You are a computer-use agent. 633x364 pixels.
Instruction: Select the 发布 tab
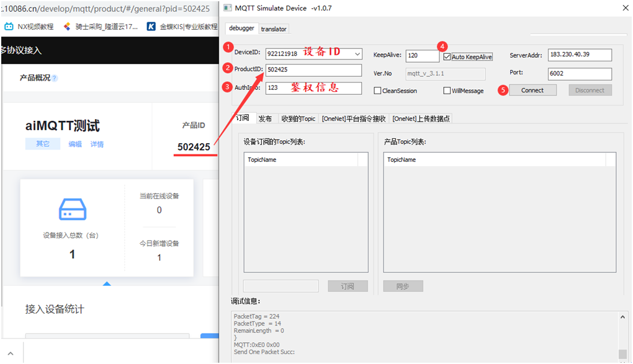tap(265, 118)
